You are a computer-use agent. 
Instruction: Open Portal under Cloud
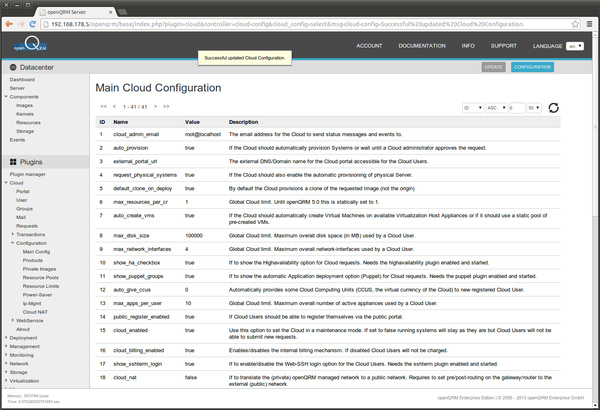23,191
